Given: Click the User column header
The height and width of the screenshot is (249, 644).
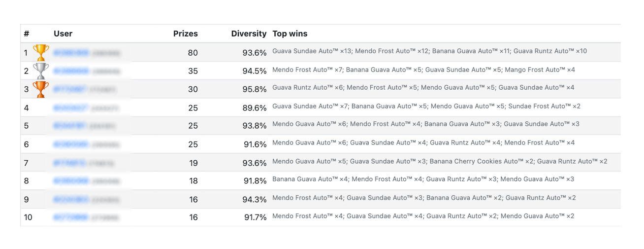Looking at the screenshot, I should pyautogui.click(x=63, y=34).
